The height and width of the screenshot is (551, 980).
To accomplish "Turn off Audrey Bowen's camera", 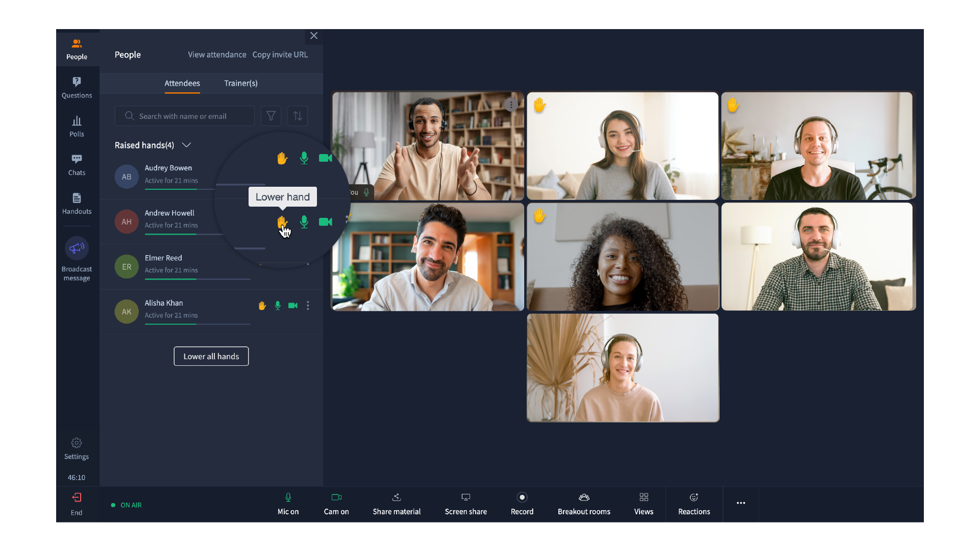I will click(x=326, y=158).
